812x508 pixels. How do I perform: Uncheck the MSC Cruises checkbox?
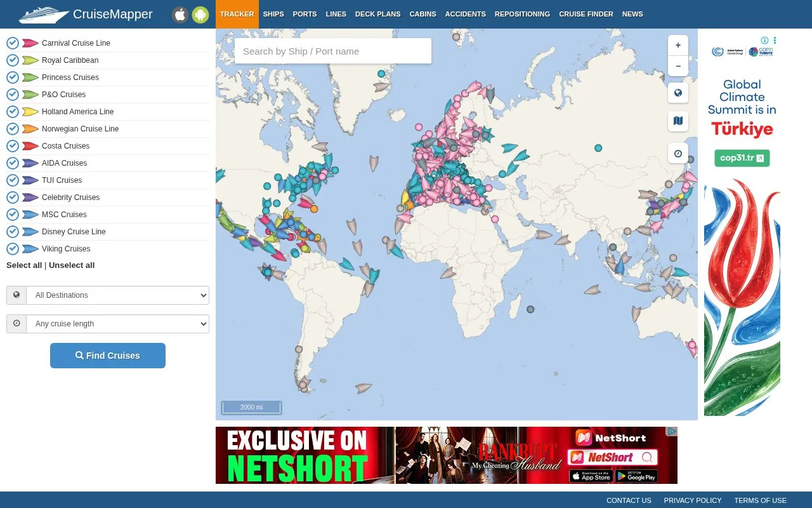13,215
